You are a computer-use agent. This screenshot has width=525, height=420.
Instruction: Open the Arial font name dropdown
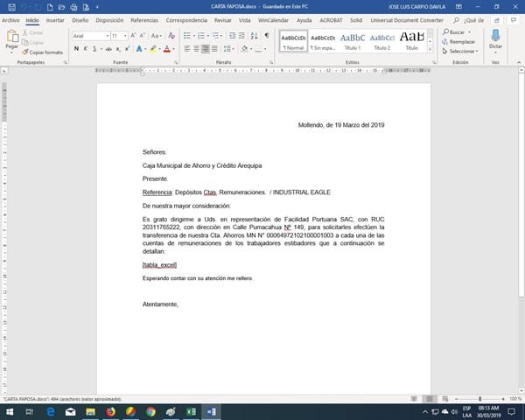click(108, 36)
